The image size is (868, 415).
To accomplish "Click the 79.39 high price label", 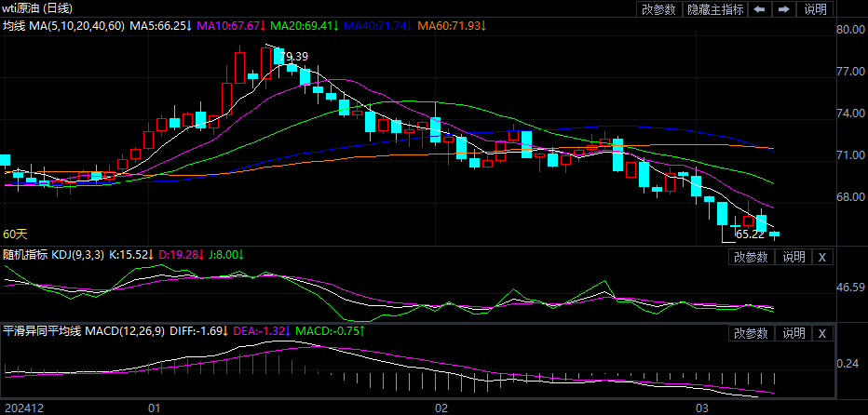I will 294,57.
